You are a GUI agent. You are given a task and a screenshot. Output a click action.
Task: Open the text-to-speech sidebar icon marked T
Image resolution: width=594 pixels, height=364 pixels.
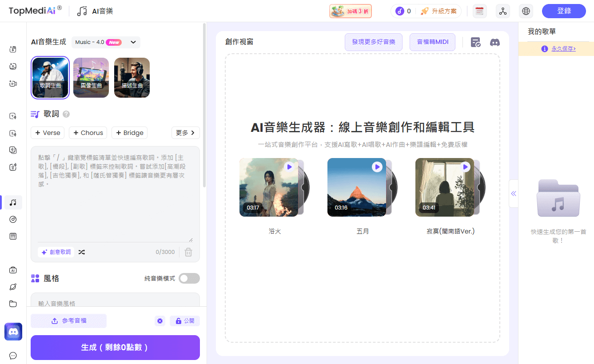pos(13,116)
